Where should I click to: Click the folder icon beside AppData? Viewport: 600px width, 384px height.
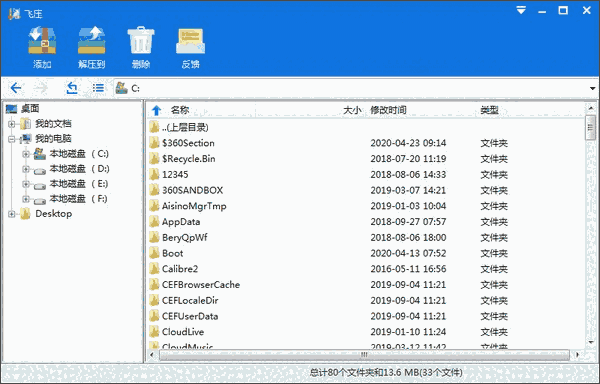154,221
